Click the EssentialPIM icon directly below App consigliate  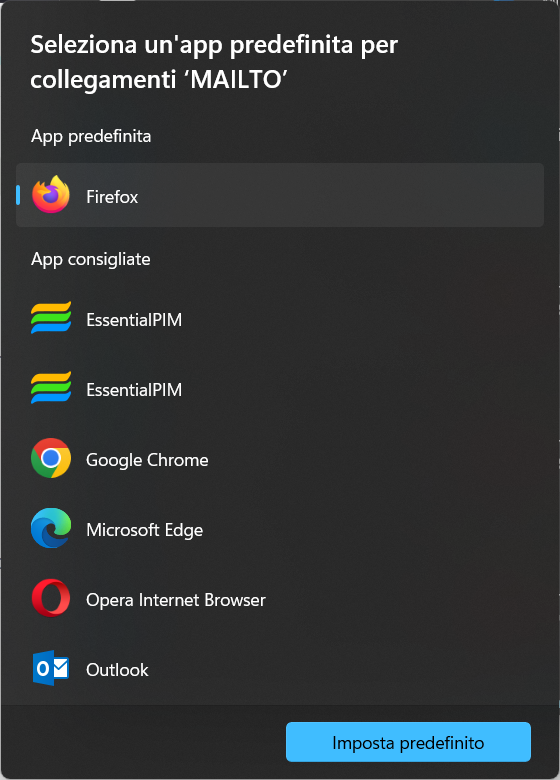coord(51,318)
